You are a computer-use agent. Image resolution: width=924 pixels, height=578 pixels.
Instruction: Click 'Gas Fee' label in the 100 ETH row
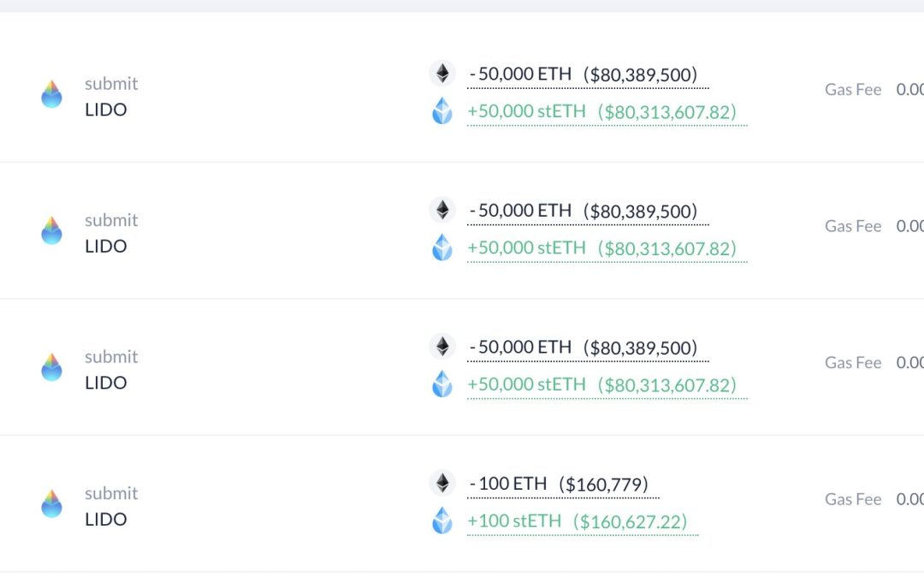(x=853, y=499)
